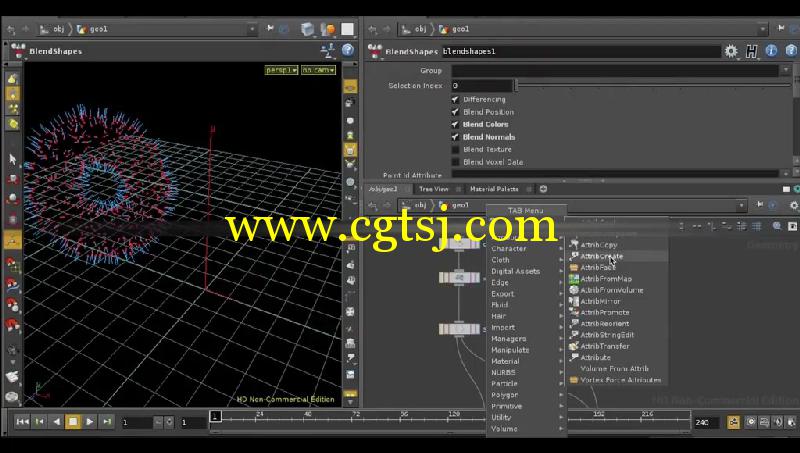
Task: Pin the network editor pane
Action: coord(760,205)
